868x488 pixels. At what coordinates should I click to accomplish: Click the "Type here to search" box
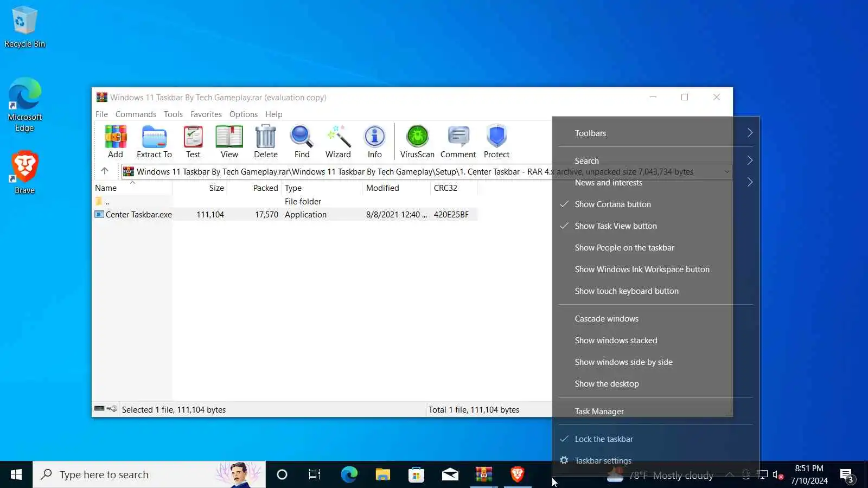tap(149, 475)
